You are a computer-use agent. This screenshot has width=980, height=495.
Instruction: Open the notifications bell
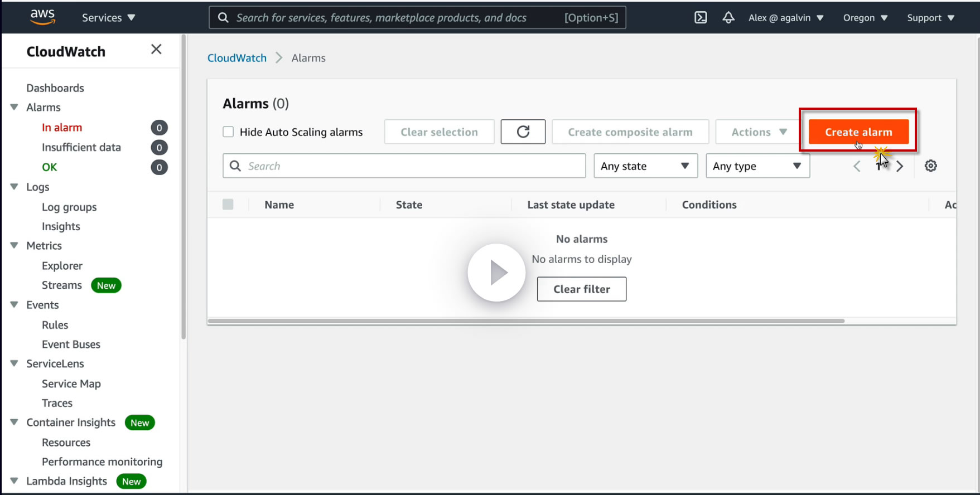[x=728, y=18]
